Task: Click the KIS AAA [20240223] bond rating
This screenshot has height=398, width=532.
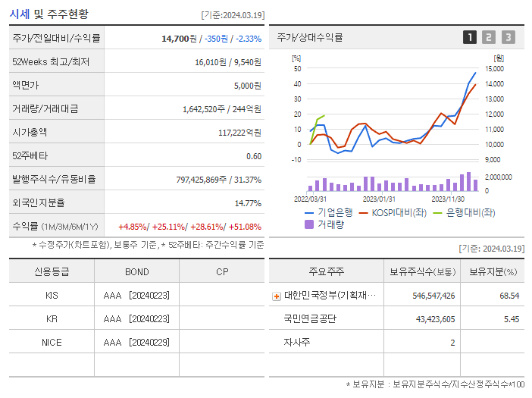Action: 136,296
